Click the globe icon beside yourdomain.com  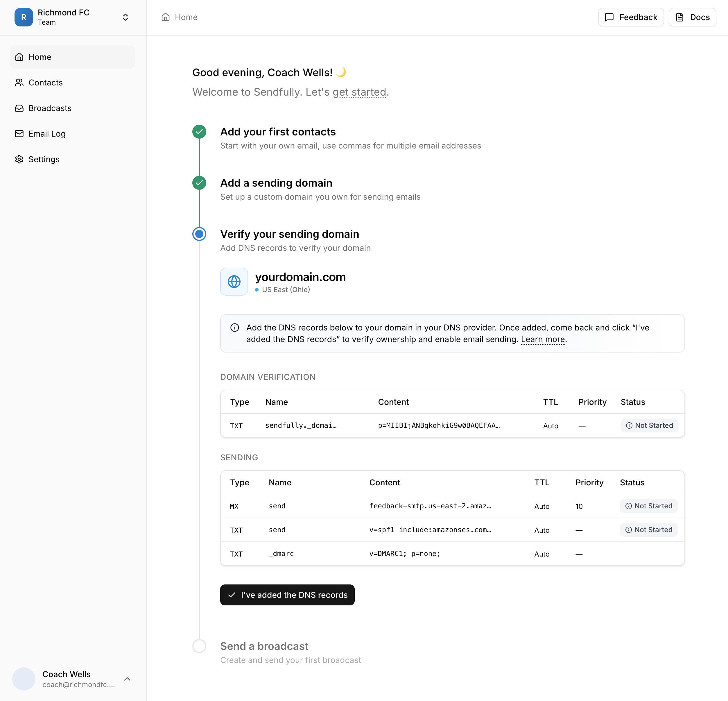point(234,282)
